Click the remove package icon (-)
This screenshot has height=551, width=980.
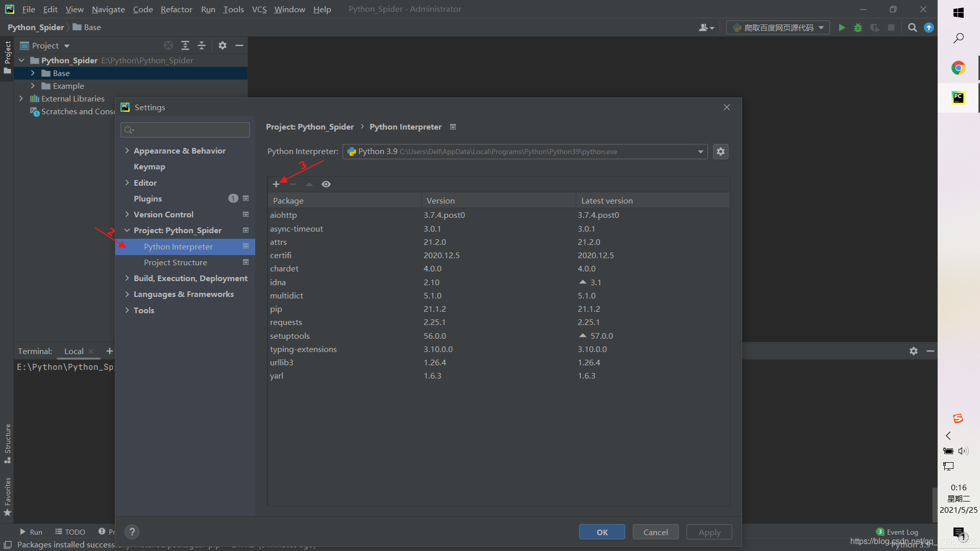tap(292, 184)
